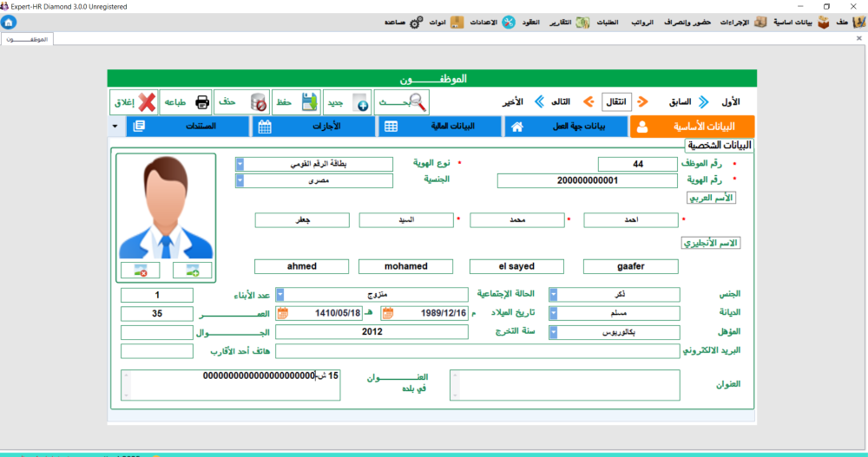Click the add employee photo icon
Image resolution: width=868 pixels, height=457 pixels.
[x=192, y=271]
